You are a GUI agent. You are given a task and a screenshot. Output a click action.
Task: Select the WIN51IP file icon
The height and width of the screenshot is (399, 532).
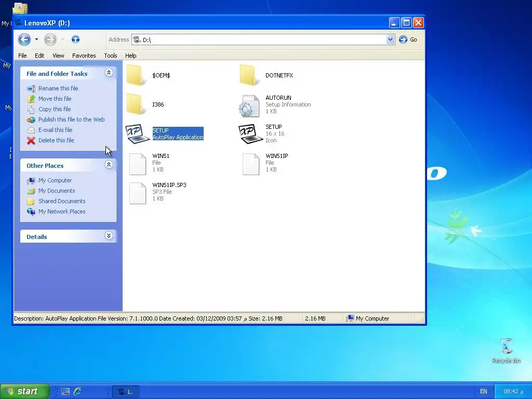coord(251,164)
